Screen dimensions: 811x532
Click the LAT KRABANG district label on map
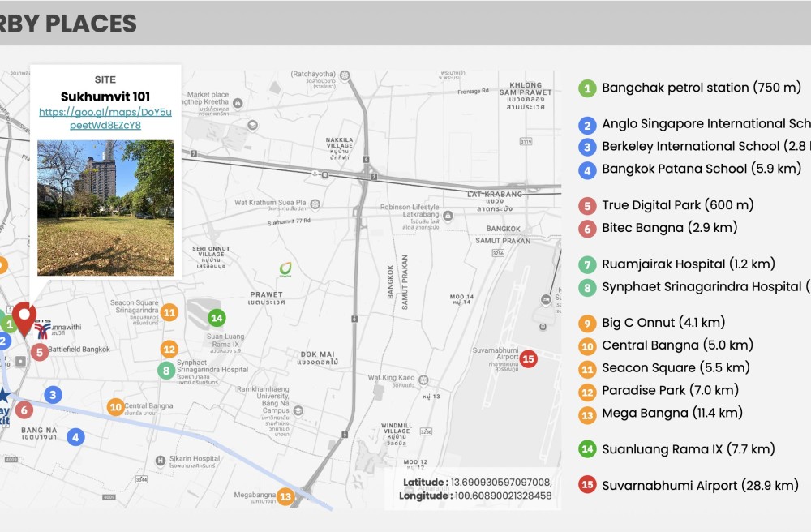495,201
